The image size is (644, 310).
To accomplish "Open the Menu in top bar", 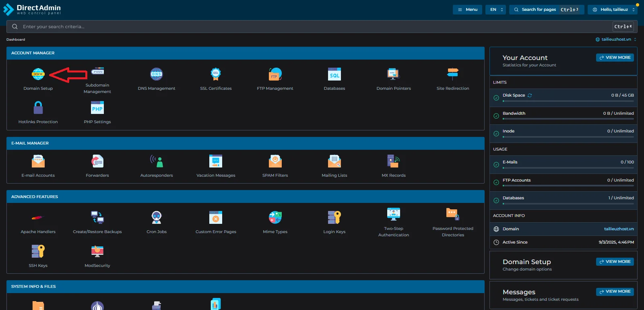I will click(x=467, y=10).
